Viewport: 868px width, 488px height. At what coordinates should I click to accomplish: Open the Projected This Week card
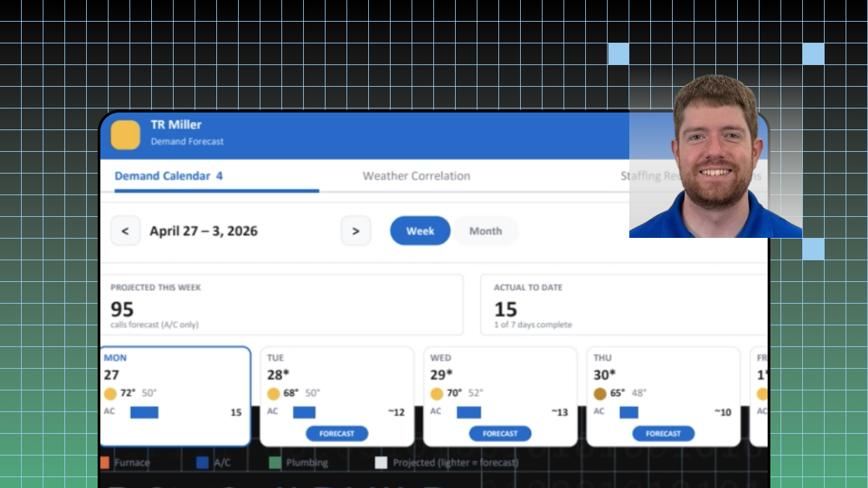click(x=282, y=305)
